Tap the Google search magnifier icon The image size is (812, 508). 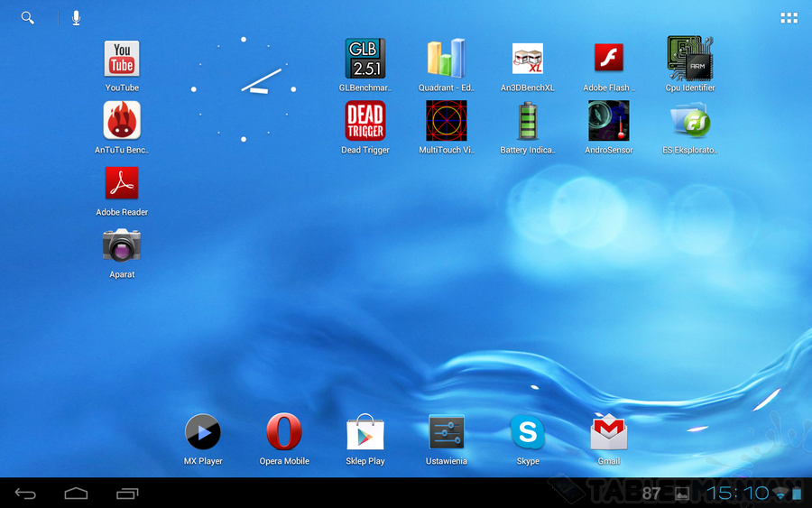(x=27, y=18)
